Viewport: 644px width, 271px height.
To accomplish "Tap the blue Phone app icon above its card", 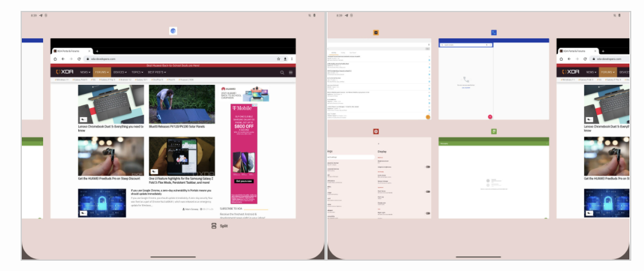I will coord(494,33).
